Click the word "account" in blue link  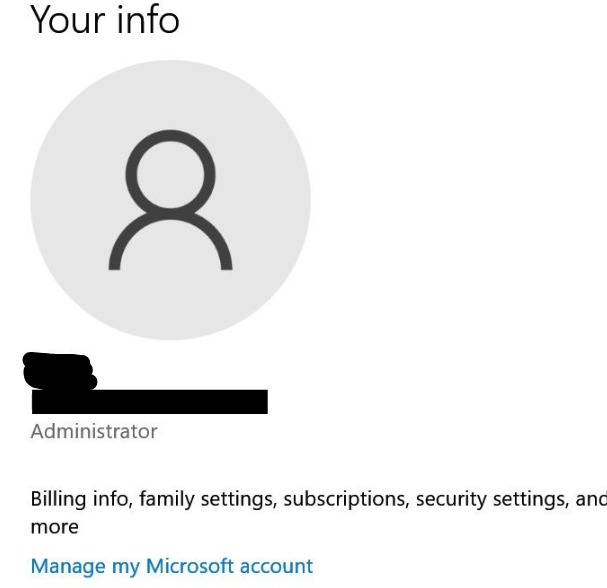(276, 567)
